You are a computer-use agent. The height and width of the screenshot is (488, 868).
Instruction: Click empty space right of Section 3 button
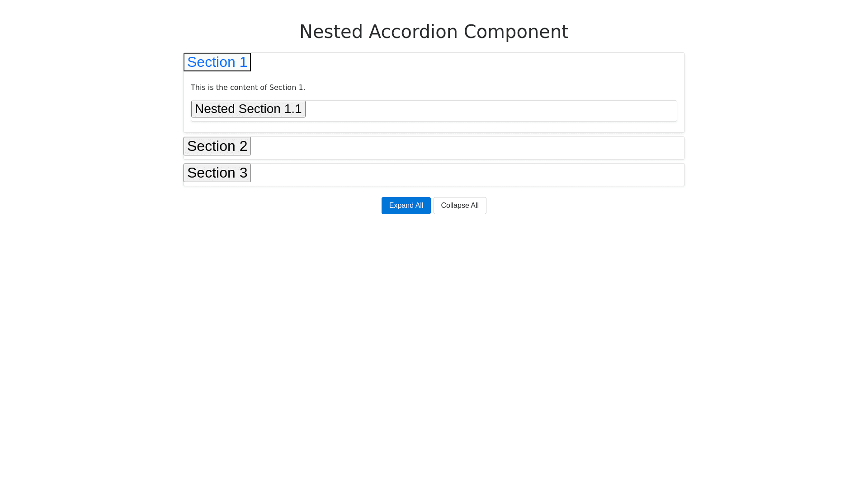click(x=466, y=174)
